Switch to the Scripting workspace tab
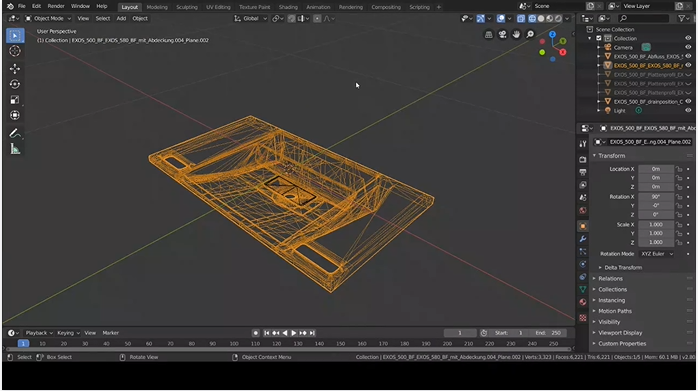Image resolution: width=698 pixels, height=391 pixels. pos(419,7)
